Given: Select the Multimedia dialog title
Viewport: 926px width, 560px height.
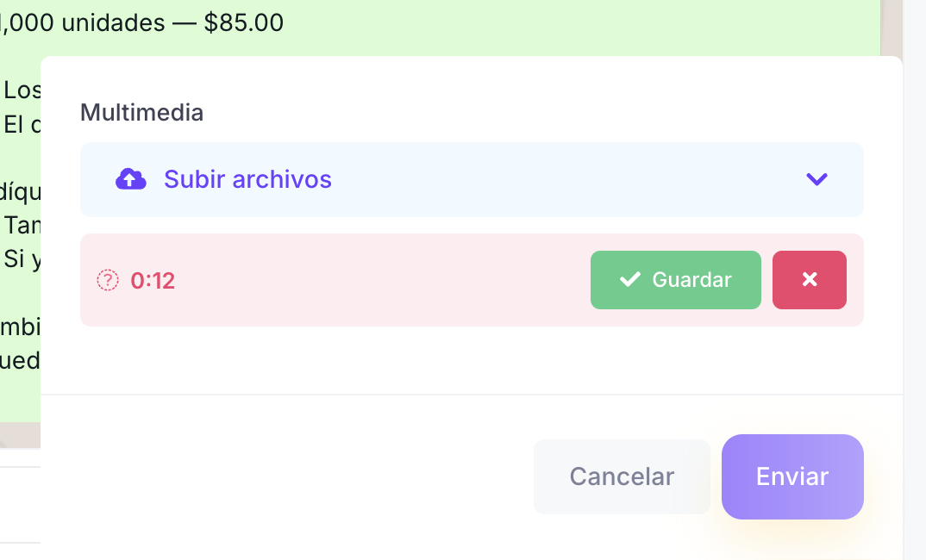Looking at the screenshot, I should 141,112.
